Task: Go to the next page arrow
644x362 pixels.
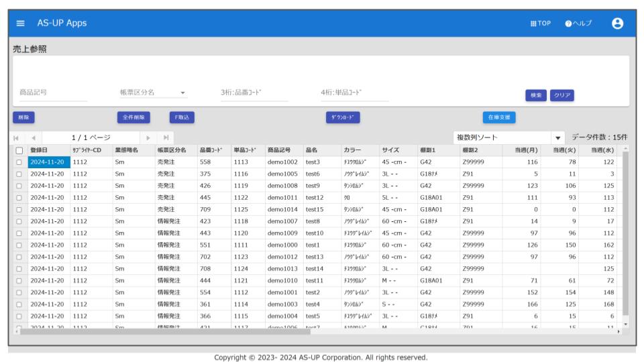Action: coord(148,137)
